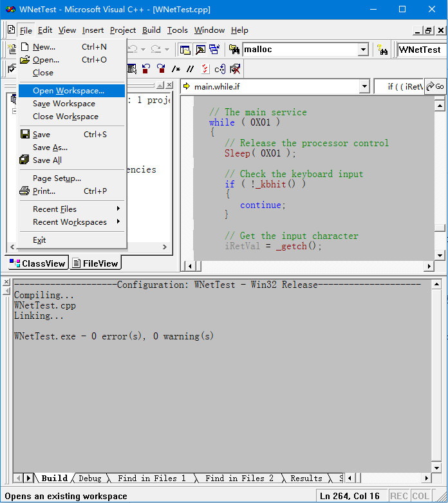Click the line comment (//) toolbar icon
The width and height of the screenshot is (448, 503).
190,69
